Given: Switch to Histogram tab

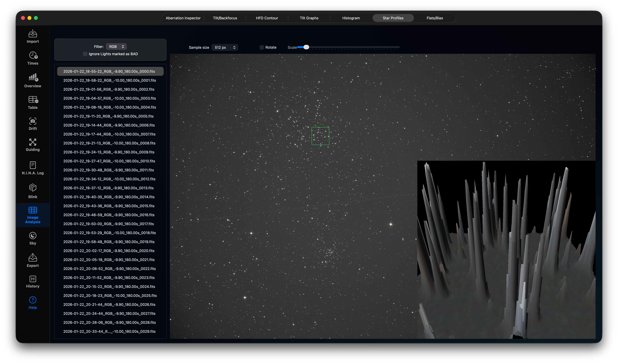Looking at the screenshot, I should [x=351, y=18].
